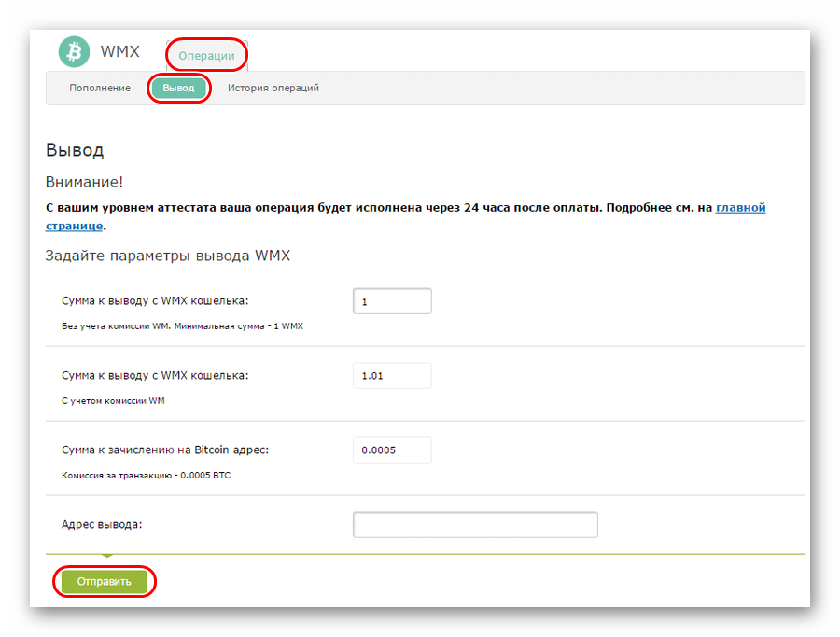This screenshot has height=637, width=840.
Task: Click the WMX title text
Action: (120, 52)
